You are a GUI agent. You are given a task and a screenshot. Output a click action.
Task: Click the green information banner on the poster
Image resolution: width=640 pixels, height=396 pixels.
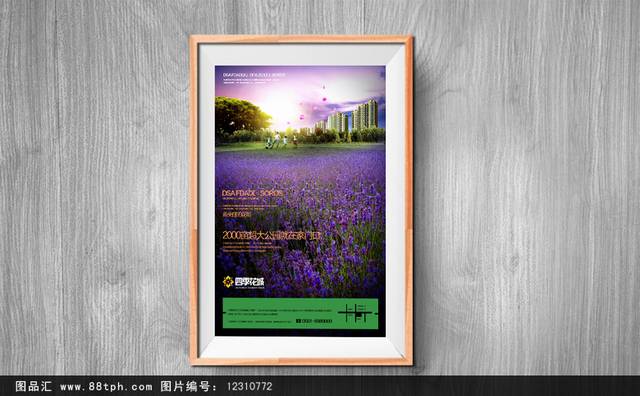point(300,314)
